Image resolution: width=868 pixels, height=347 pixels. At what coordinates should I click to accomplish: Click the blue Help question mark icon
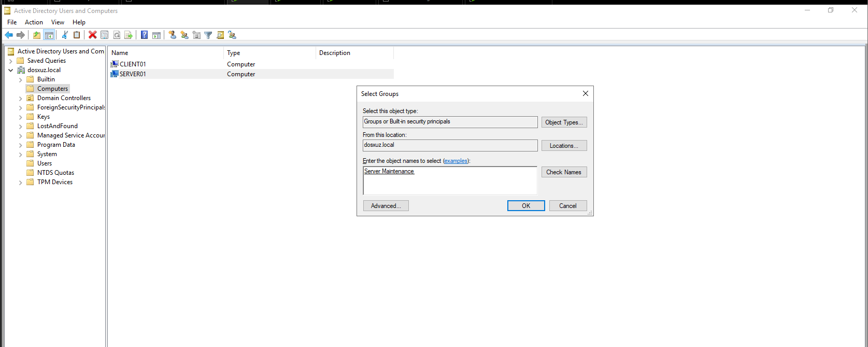coord(144,35)
